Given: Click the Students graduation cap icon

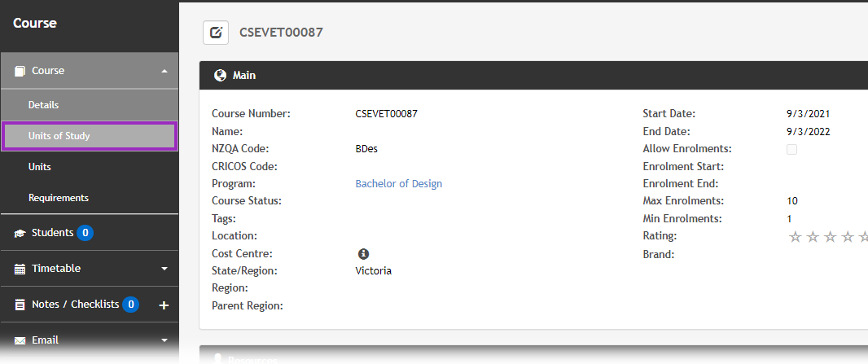Looking at the screenshot, I should tap(20, 233).
